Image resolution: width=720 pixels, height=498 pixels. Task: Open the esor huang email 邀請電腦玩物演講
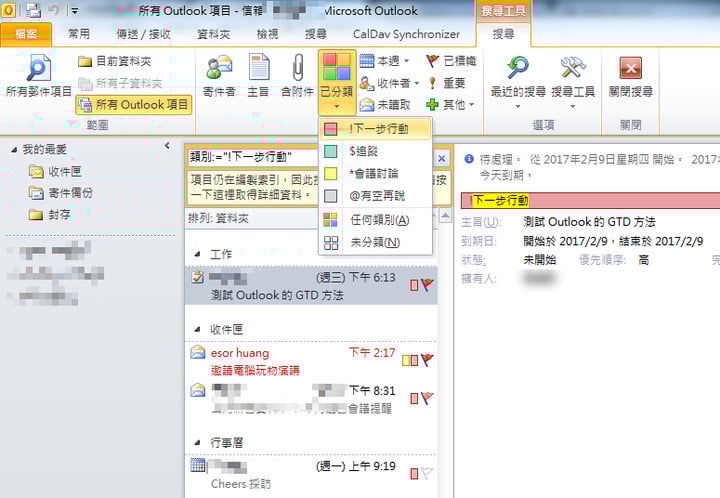point(311,361)
